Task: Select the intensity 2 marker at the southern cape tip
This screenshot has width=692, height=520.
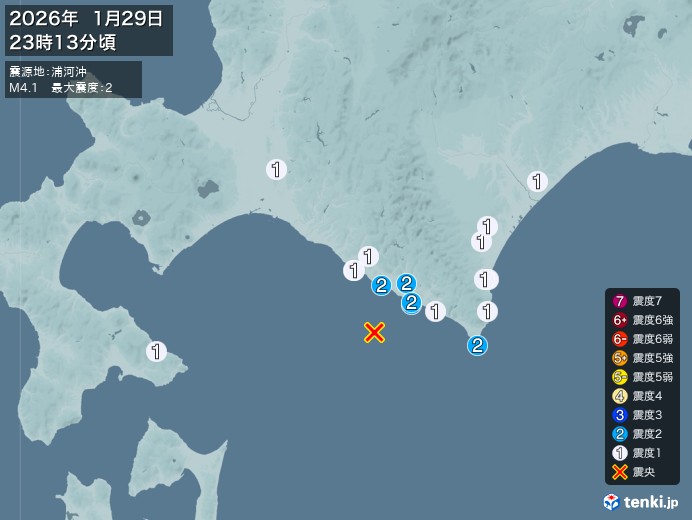Action: point(477,345)
